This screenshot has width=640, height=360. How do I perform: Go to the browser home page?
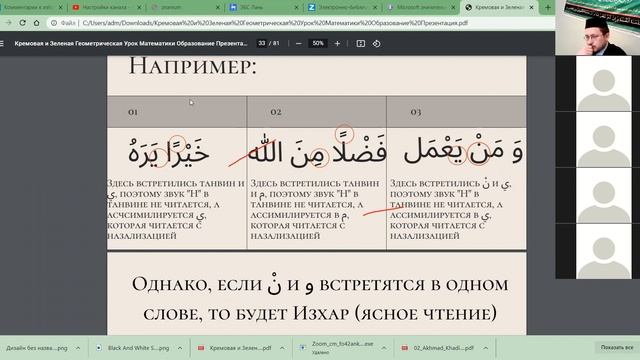[36, 23]
